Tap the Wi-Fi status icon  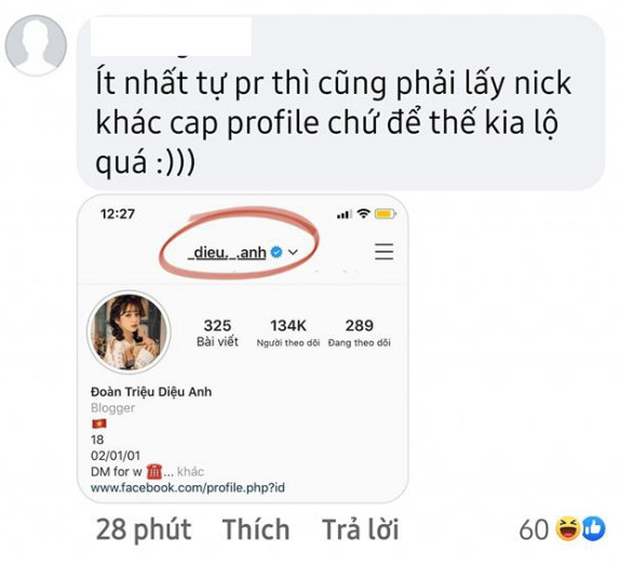pos(363,214)
